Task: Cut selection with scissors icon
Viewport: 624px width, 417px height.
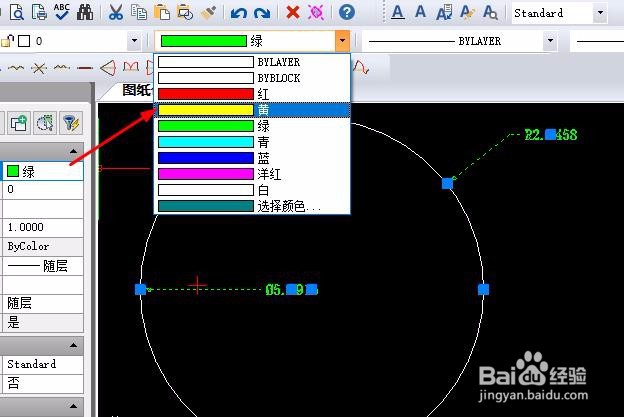Action: pyautogui.click(x=116, y=12)
